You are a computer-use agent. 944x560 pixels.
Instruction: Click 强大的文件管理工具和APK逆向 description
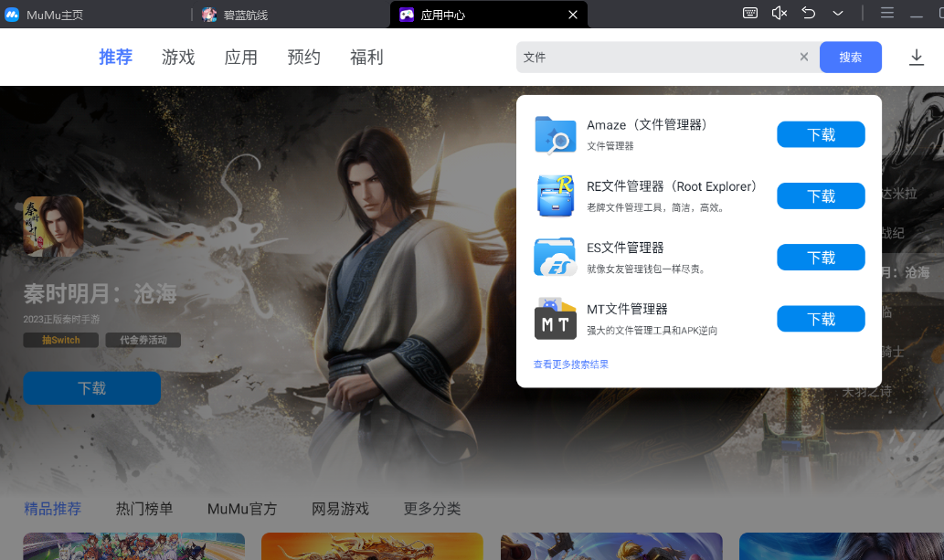pyautogui.click(x=652, y=331)
